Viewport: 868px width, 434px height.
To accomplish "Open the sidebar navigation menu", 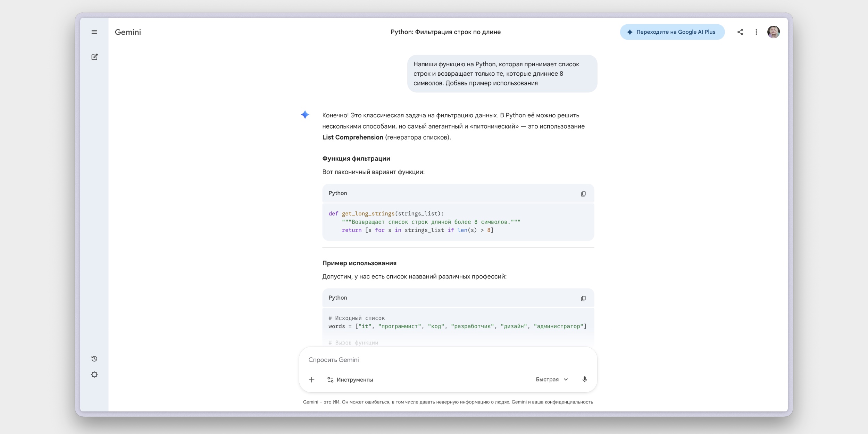I will coord(94,32).
